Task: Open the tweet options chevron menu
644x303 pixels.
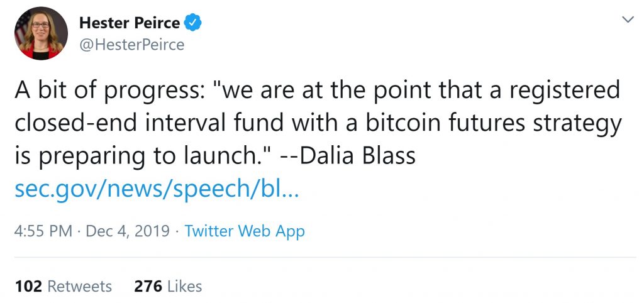Action: (627, 21)
